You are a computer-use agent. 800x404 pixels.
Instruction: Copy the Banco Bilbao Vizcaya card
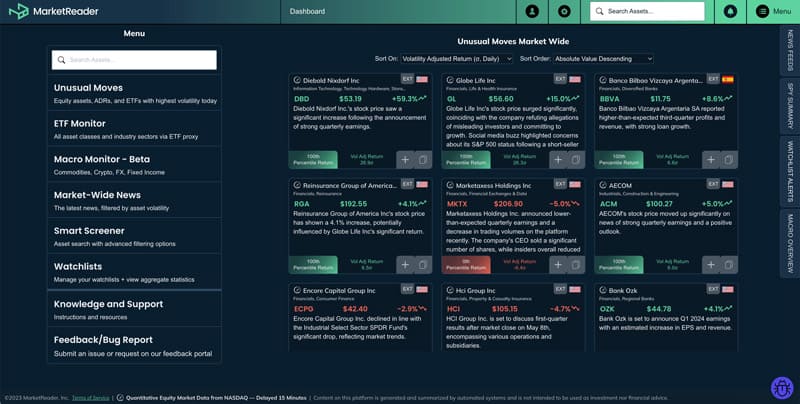[x=729, y=160]
